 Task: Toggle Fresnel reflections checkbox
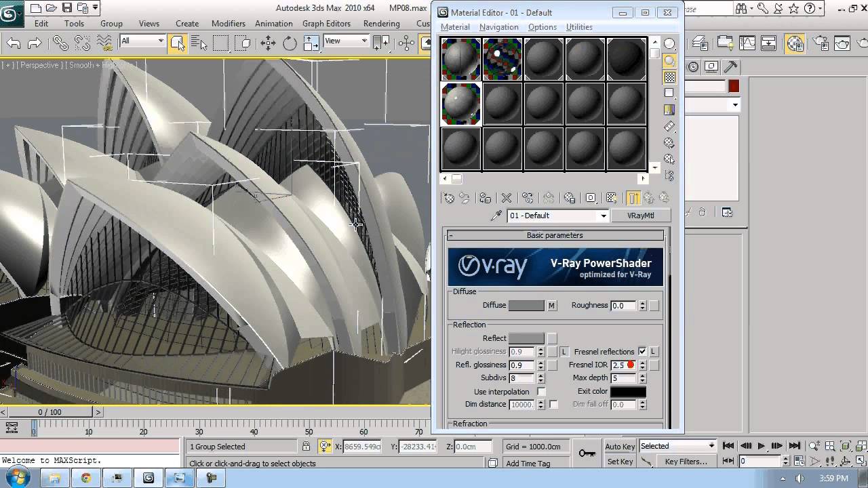642,352
